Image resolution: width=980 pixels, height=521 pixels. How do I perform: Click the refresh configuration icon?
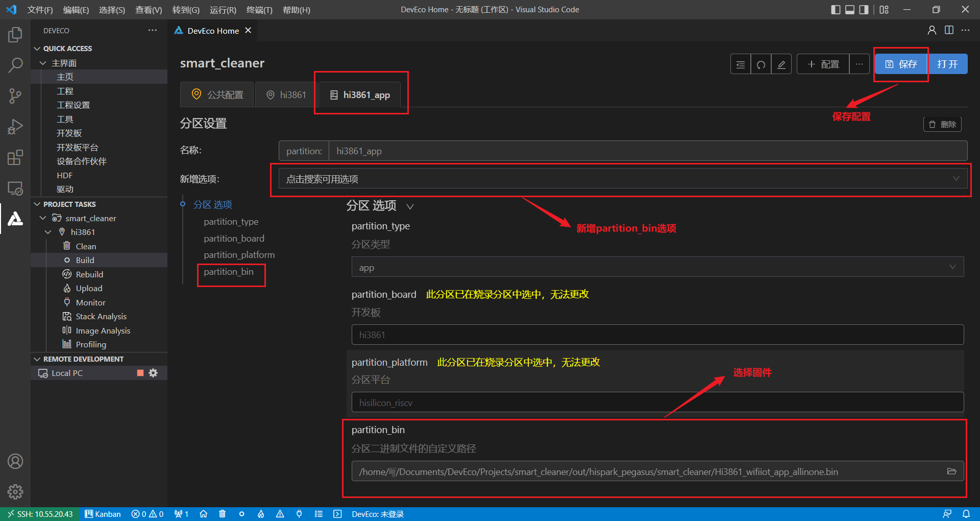tap(761, 64)
